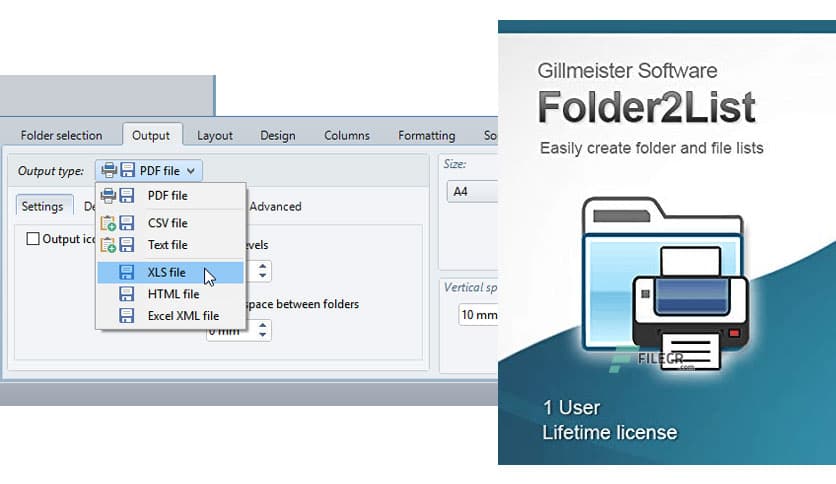The width and height of the screenshot is (836, 484).
Task: Increase space between folders value
Action: click(x=262, y=325)
